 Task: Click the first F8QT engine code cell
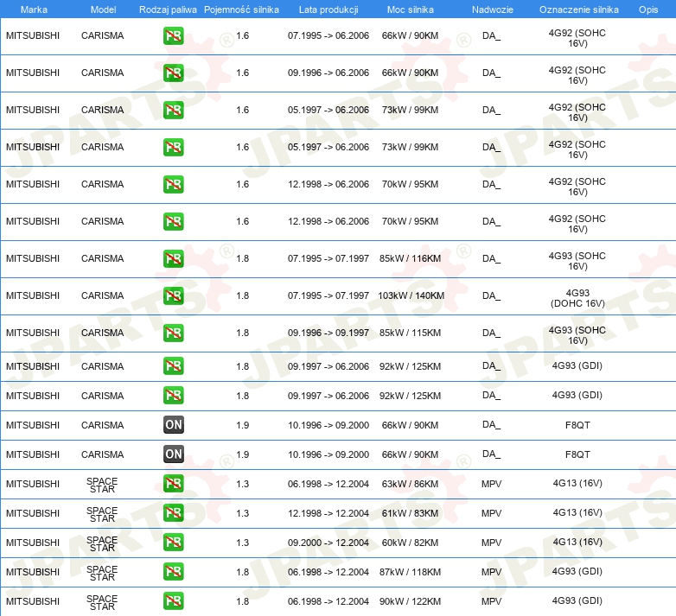tap(577, 425)
